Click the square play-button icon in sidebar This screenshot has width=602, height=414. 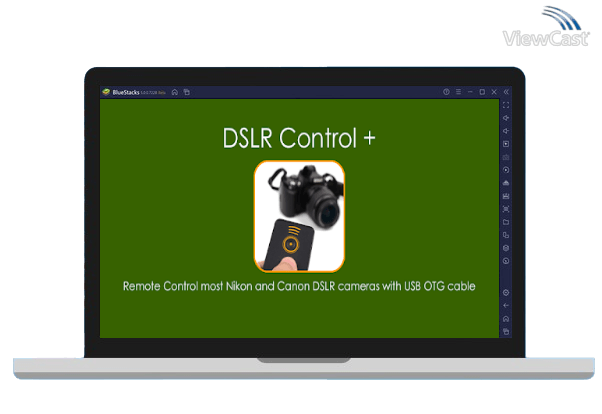[506, 144]
